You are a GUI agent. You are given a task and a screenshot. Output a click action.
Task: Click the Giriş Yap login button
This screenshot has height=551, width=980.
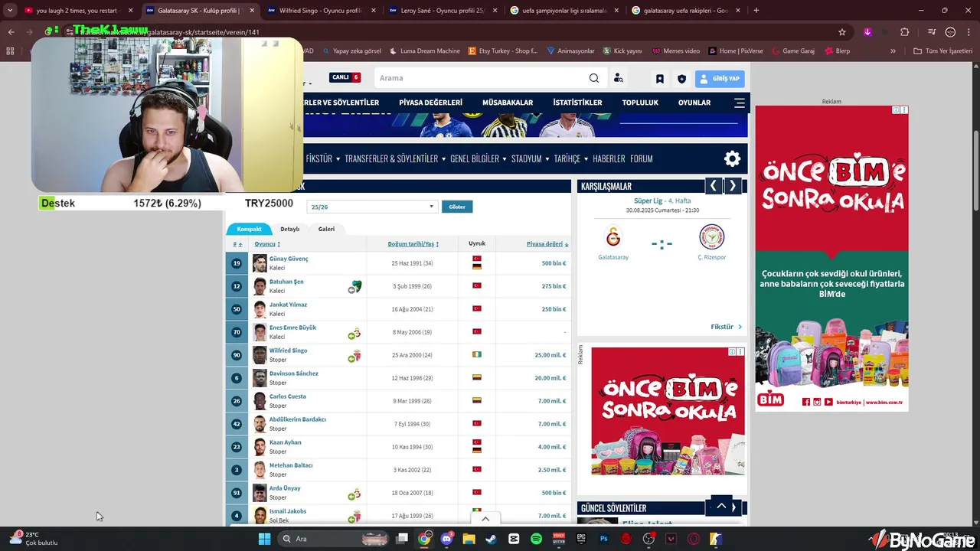pyautogui.click(x=720, y=78)
